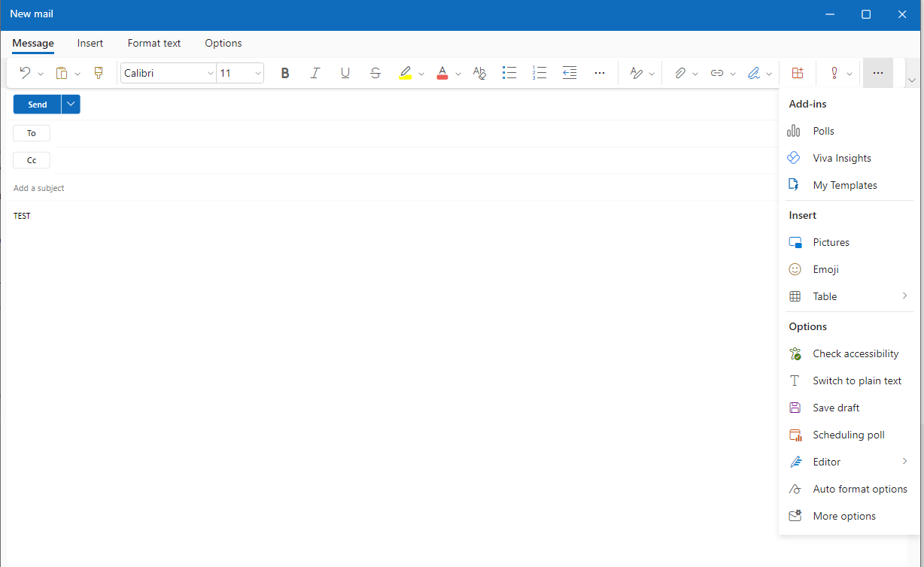Click the Send button
This screenshot has height=567, width=924.
tap(38, 105)
